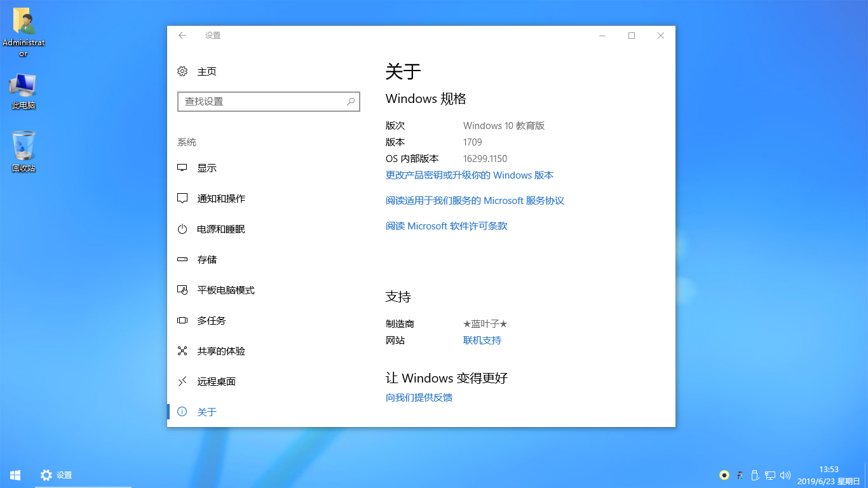Go back using the arrow in Settings title bar
Viewport: 868px width, 488px height.
tap(182, 36)
